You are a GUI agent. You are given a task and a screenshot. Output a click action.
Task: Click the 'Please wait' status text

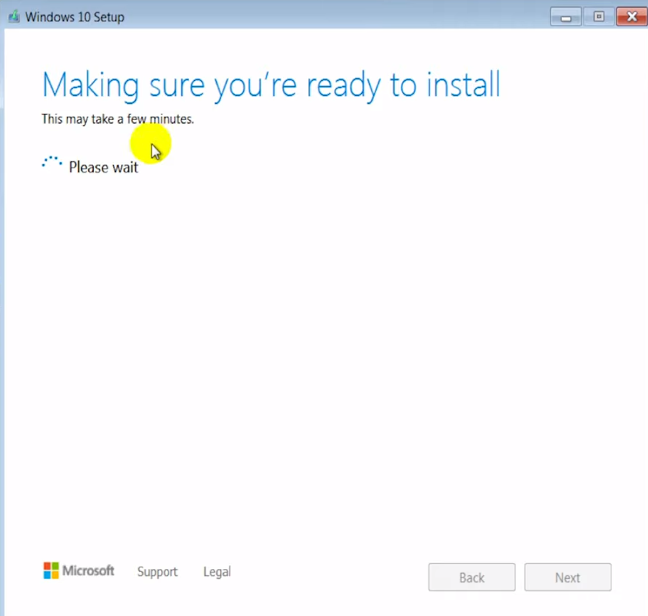point(103,167)
